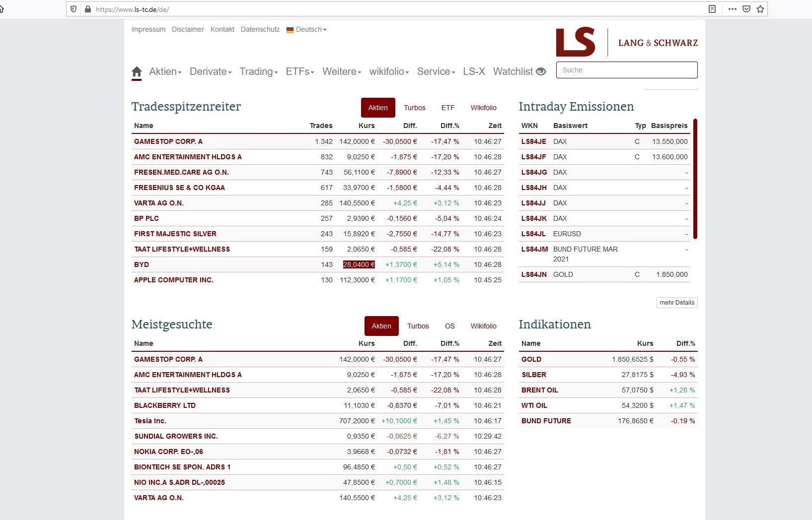Switch to Wikifolio tab in Meistgesuchte
This screenshot has height=520, width=812.
[484, 326]
